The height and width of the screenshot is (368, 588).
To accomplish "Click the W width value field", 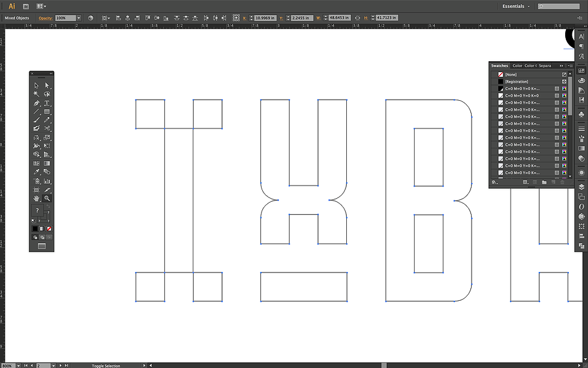I will pos(340,18).
